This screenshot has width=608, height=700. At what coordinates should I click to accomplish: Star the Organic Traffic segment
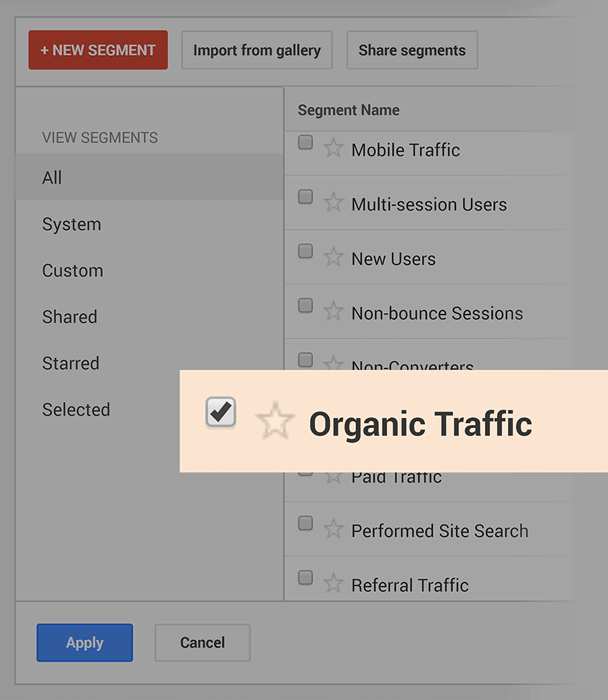pos(275,420)
